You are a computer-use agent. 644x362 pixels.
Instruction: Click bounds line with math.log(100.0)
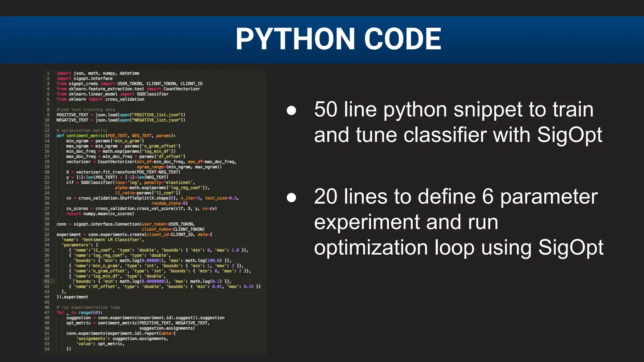click(153, 261)
